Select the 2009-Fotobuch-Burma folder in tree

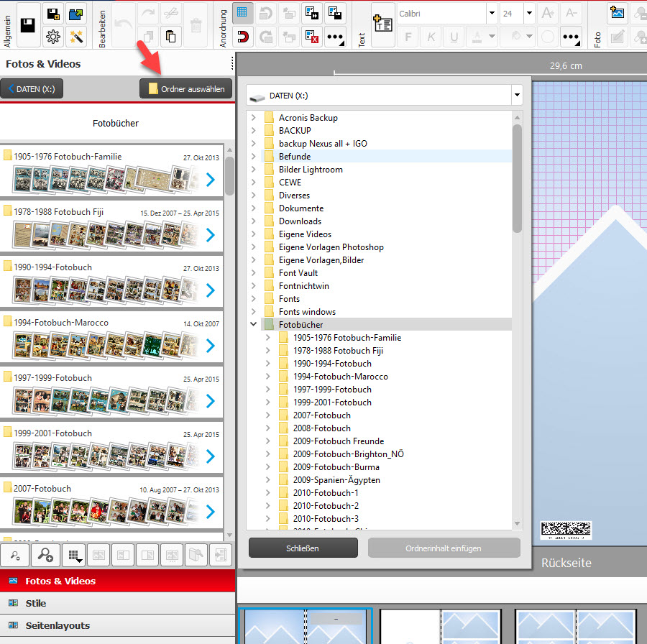pyautogui.click(x=336, y=467)
